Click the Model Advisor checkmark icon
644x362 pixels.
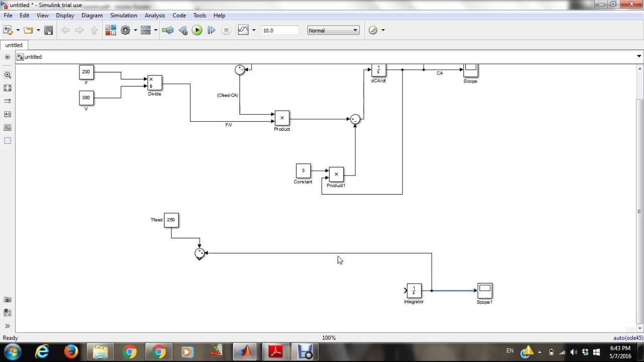point(373,30)
